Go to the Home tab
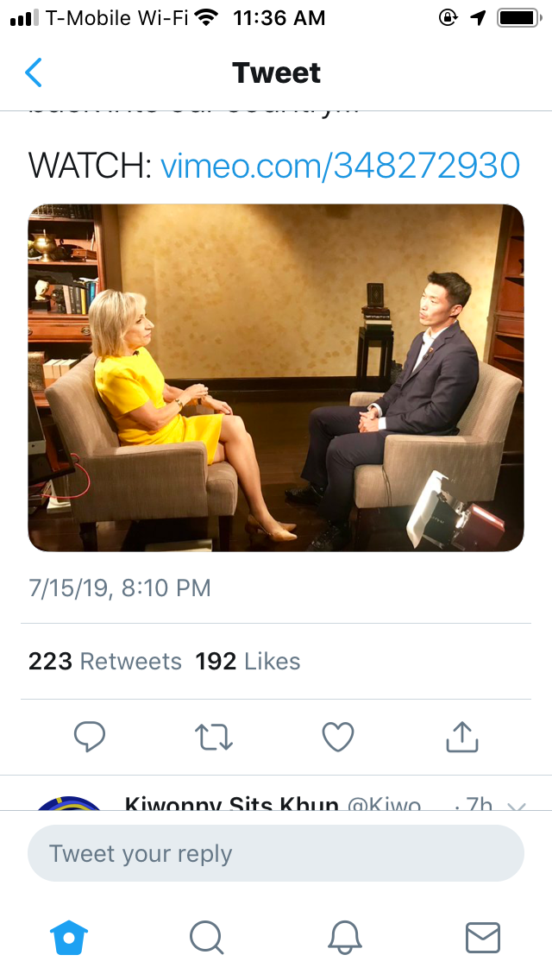 (x=70, y=937)
